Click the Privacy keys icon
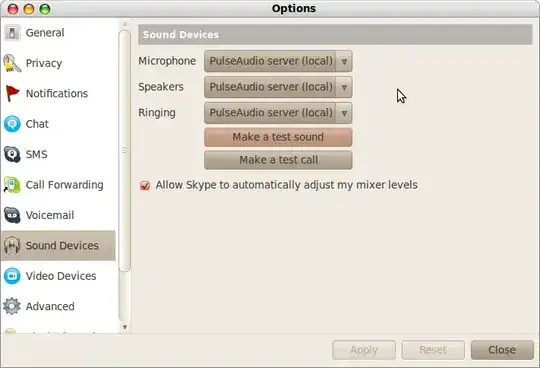Image resolution: width=540 pixels, height=368 pixels. point(12,63)
